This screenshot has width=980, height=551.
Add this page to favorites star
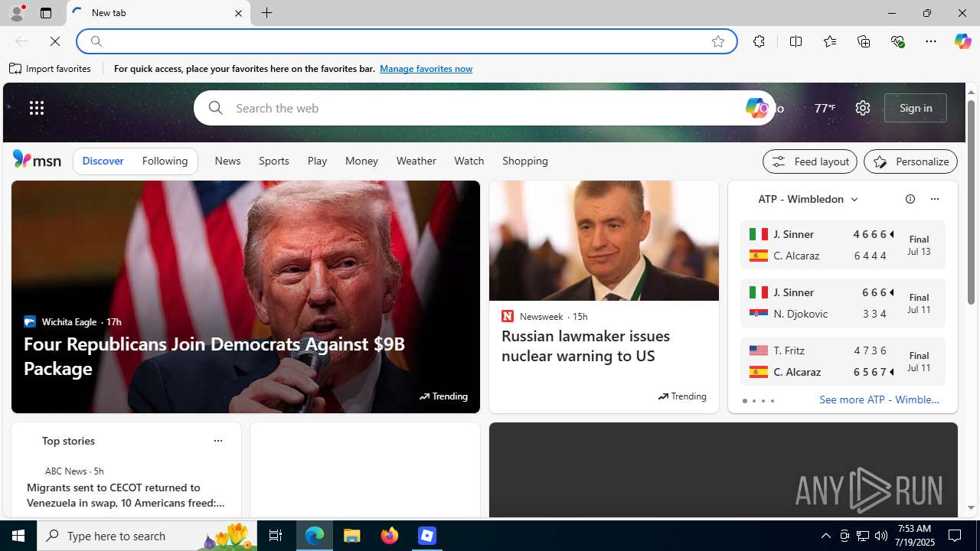pos(718,41)
